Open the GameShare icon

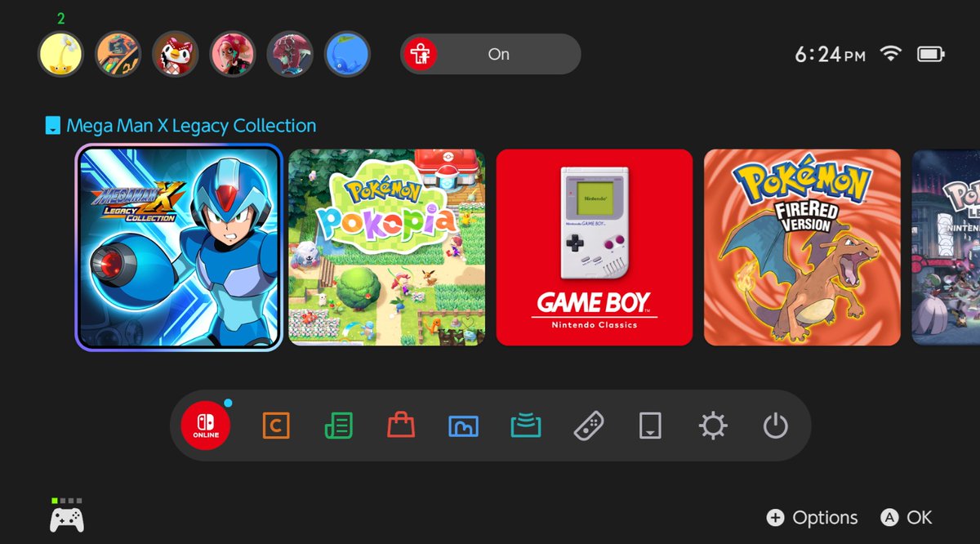click(x=526, y=426)
